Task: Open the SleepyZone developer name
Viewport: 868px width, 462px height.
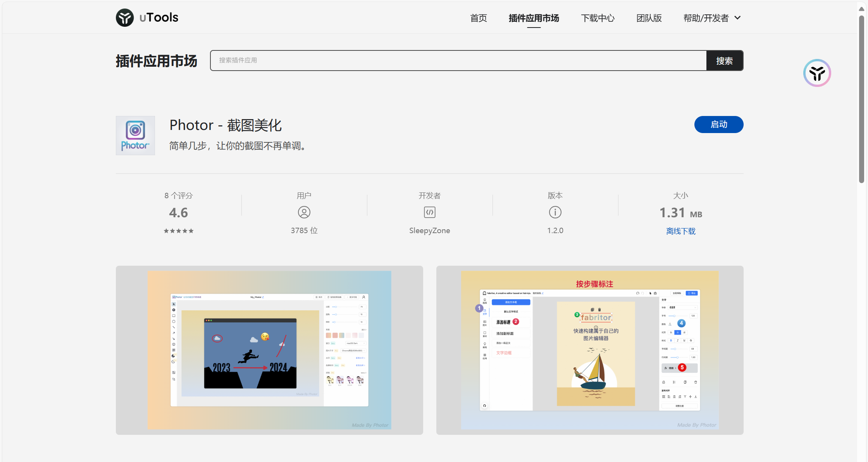Action: (x=430, y=230)
